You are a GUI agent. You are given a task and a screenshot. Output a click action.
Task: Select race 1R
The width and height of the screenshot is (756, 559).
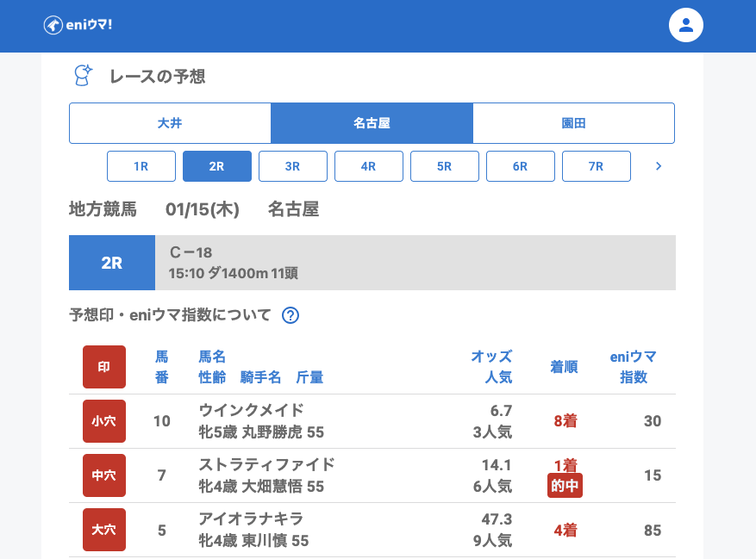coord(141,166)
